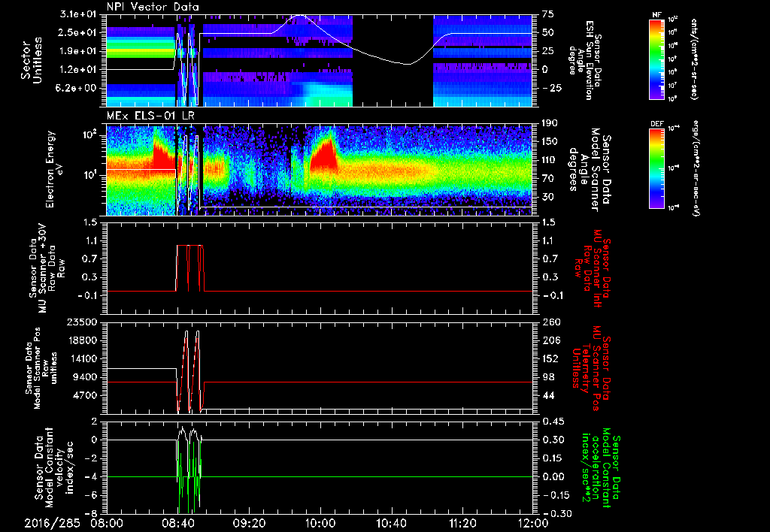
Task: Click the '9400' scanner position tick
Action: (x=85, y=377)
